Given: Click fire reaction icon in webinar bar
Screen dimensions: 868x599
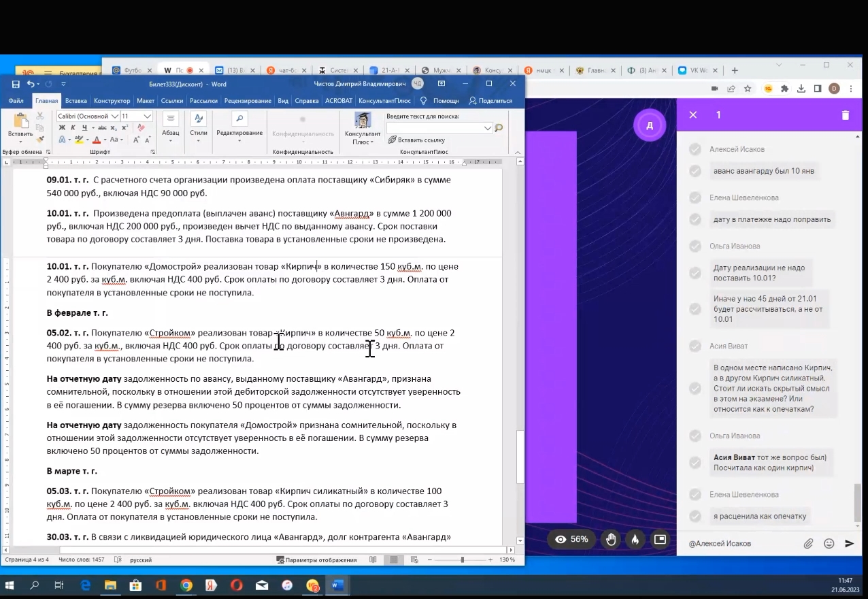Looking at the screenshot, I should pyautogui.click(x=635, y=539).
